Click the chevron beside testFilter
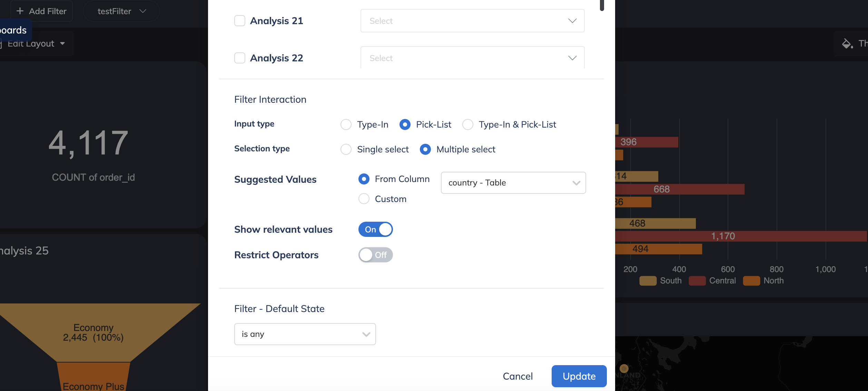Viewport: 868px width, 391px height. pos(143,11)
